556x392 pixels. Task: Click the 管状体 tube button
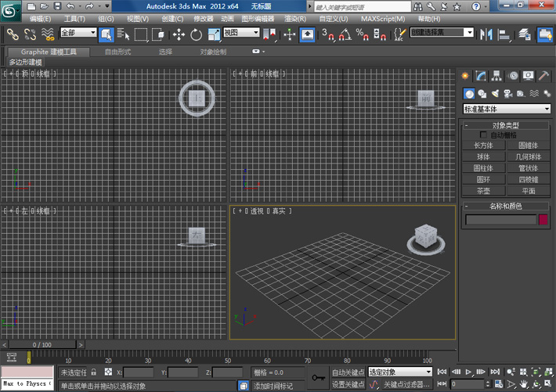coord(529,168)
